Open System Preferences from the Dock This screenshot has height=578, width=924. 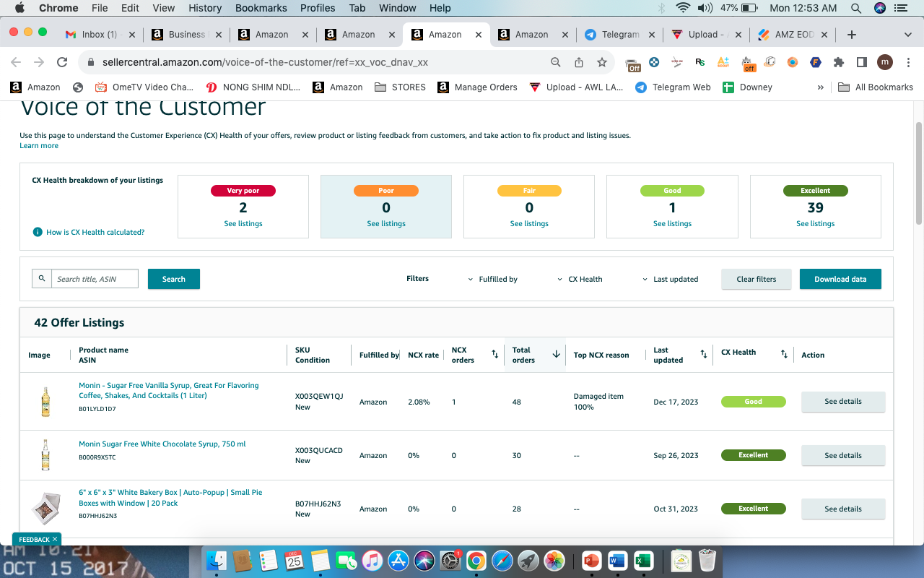[x=450, y=561]
